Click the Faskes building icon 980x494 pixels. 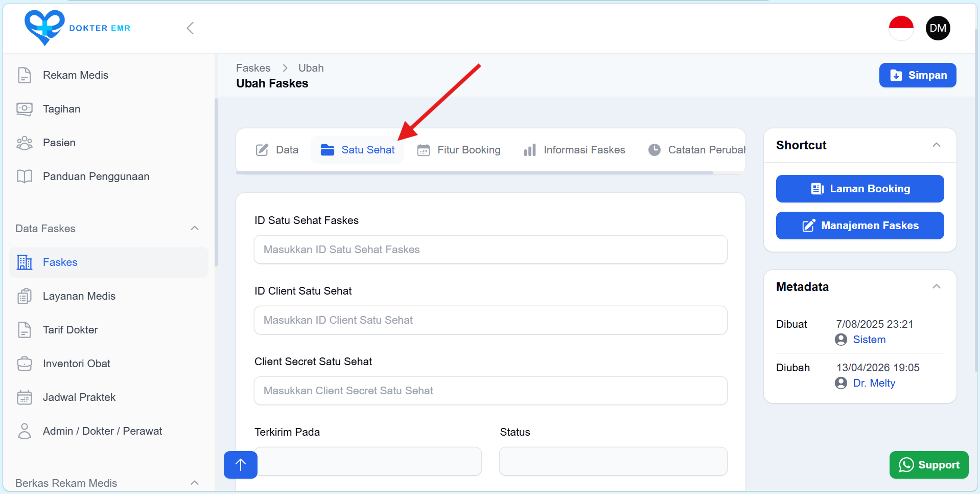coord(25,262)
